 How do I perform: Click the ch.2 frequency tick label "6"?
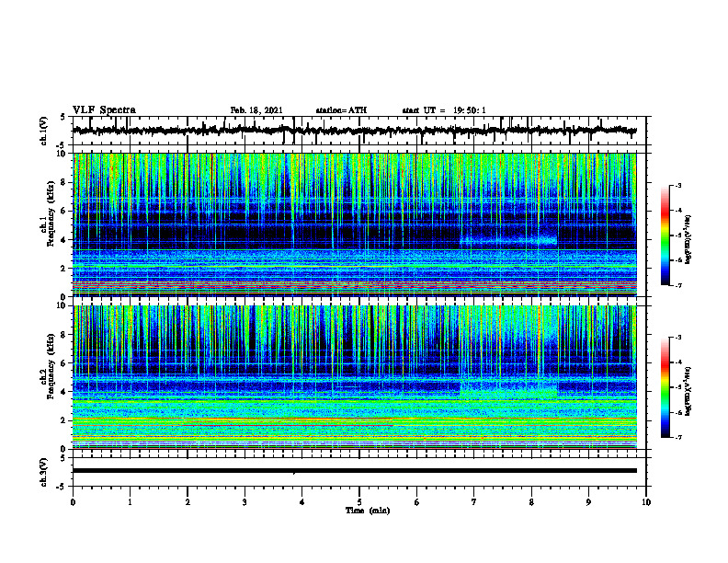click(x=63, y=363)
